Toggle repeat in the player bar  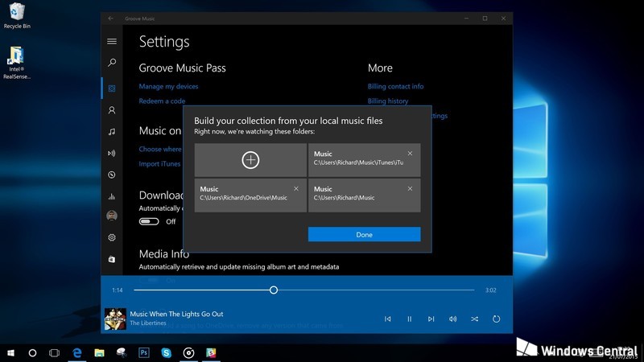pyautogui.click(x=496, y=319)
